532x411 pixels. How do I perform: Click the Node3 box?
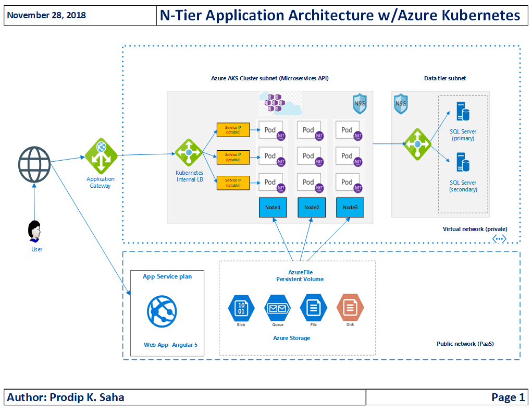point(350,207)
